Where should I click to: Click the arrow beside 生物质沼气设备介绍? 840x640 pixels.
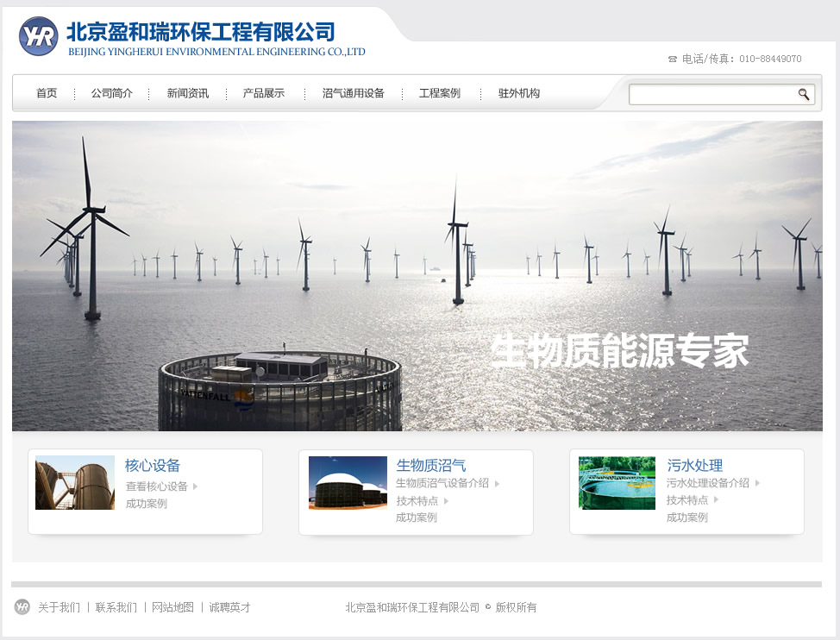coord(497,483)
